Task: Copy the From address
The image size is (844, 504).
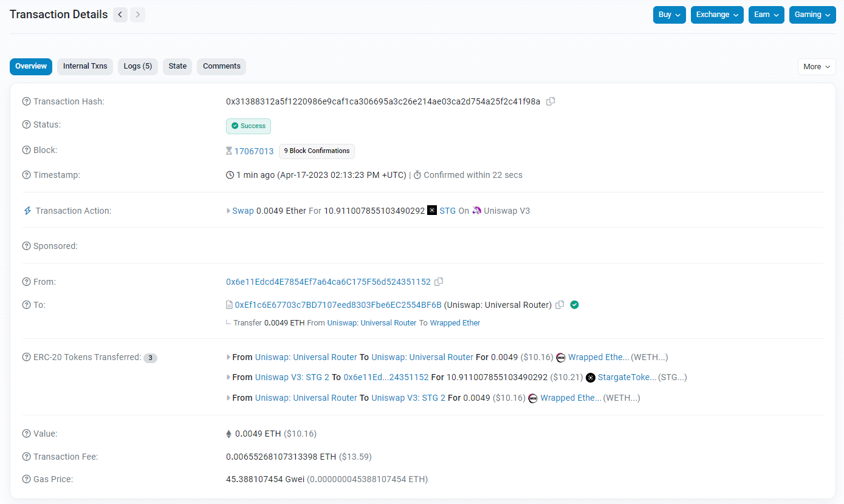Action: 439,282
